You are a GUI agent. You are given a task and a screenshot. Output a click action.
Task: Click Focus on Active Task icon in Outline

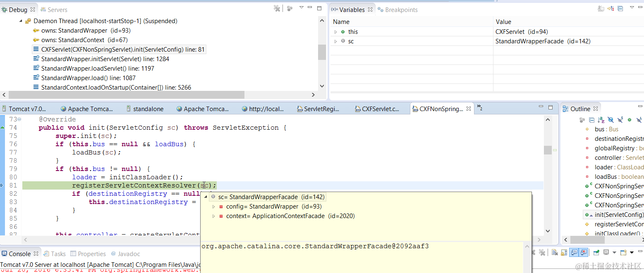[x=582, y=120]
